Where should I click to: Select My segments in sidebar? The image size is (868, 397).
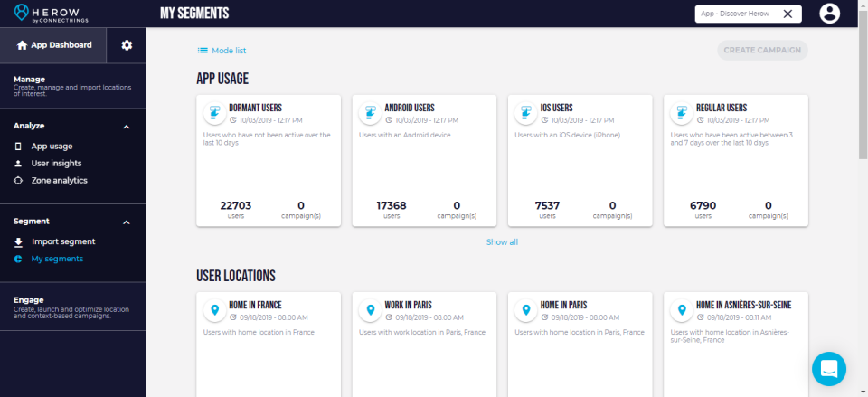57,259
